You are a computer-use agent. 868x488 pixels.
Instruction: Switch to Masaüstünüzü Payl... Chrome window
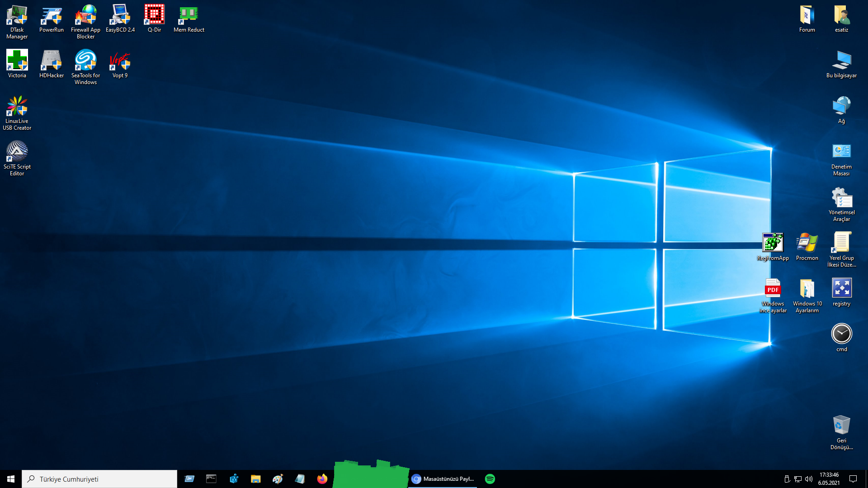pos(443,479)
